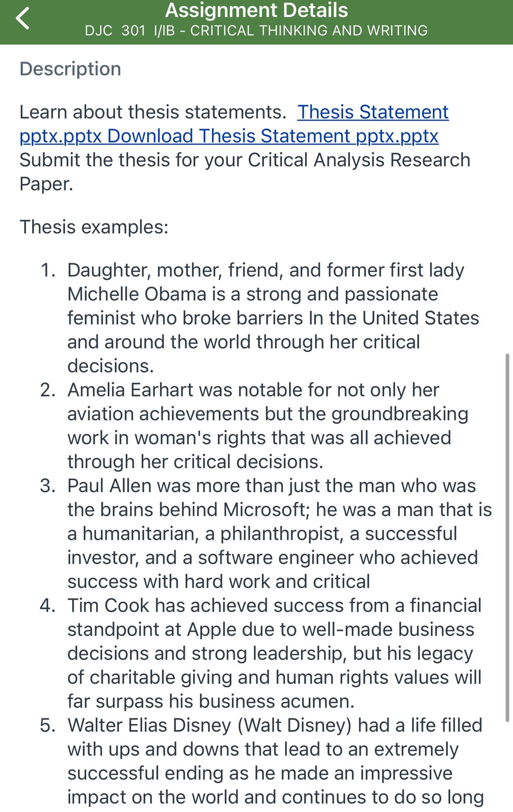Click the vertical scrollbar on the right edge

pyautogui.click(x=507, y=538)
